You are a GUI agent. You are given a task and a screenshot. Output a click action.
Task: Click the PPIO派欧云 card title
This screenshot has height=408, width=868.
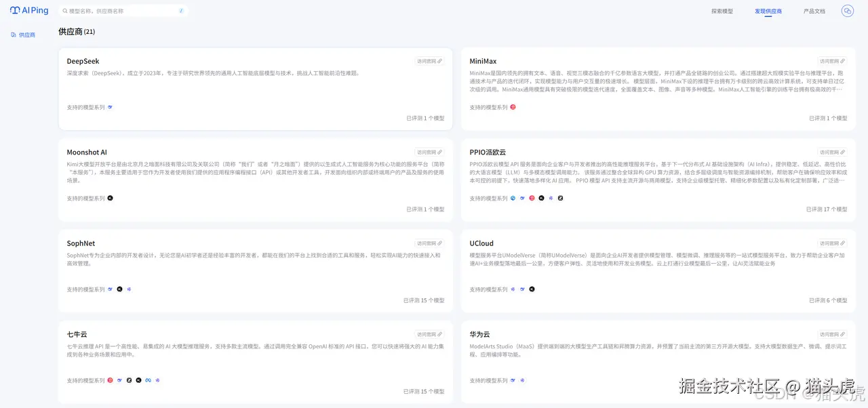pos(488,152)
